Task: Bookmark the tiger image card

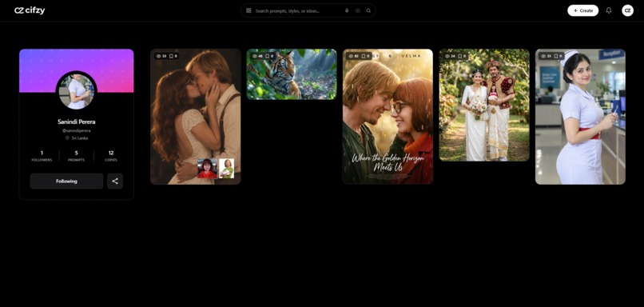Action: coord(268,56)
